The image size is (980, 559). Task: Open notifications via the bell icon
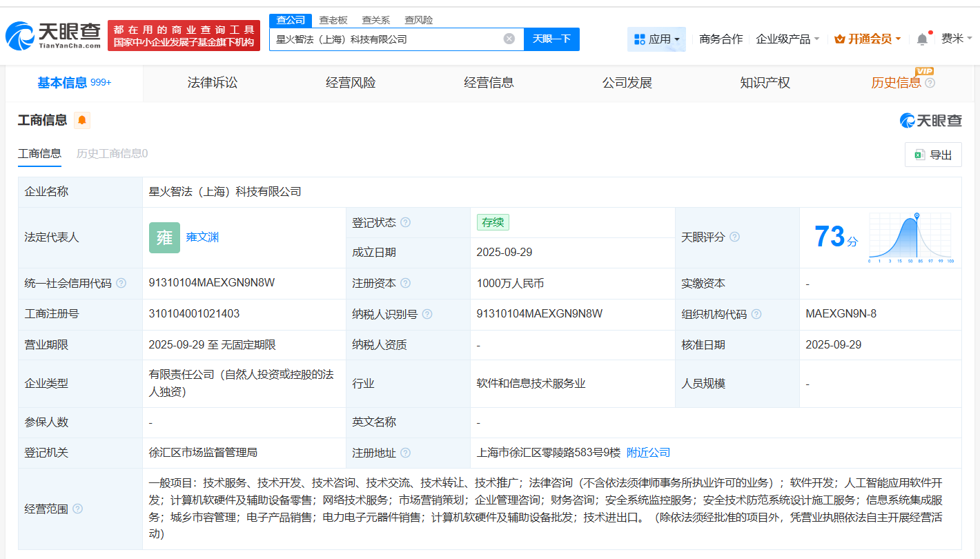pos(921,39)
